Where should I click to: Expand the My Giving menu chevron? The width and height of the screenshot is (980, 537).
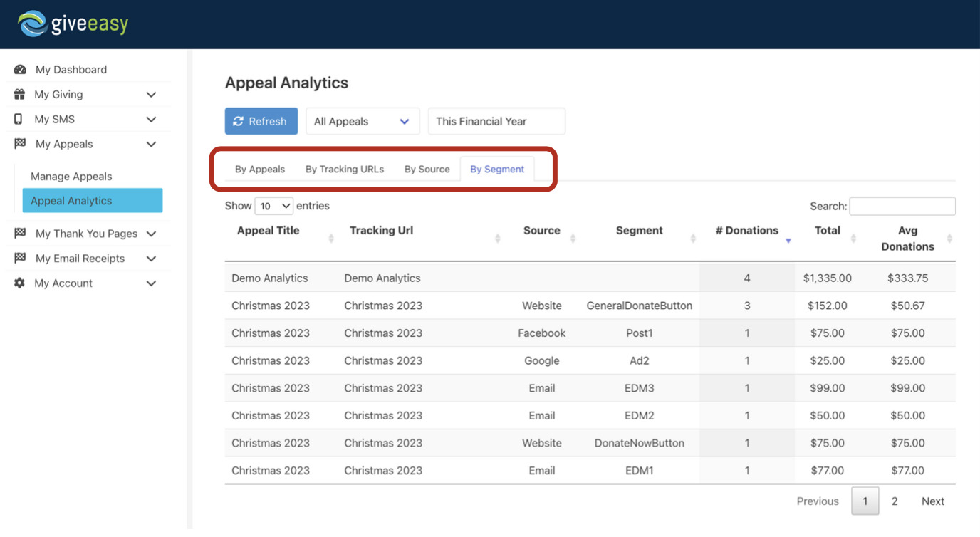point(151,95)
